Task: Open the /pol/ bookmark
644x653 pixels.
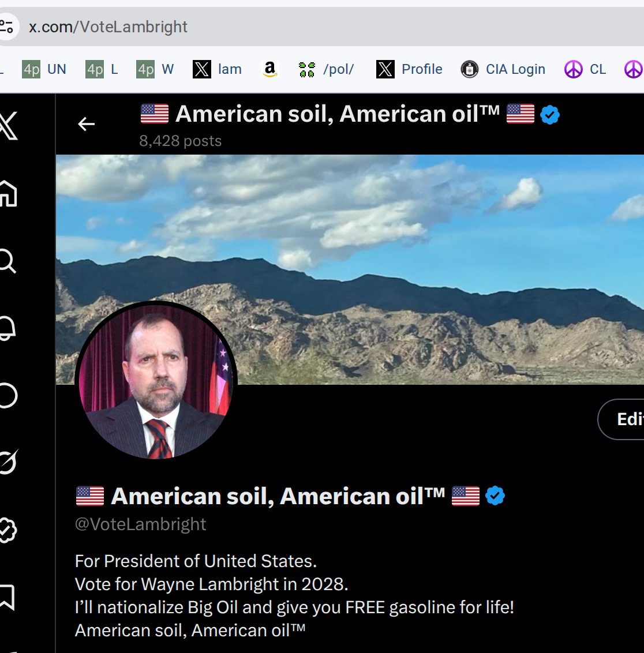Action: tap(326, 69)
